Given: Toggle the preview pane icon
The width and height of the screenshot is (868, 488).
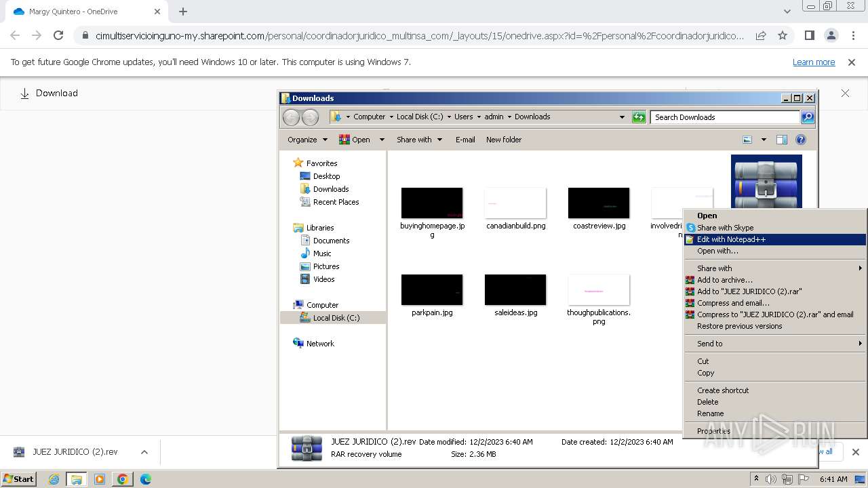Looking at the screenshot, I should click(x=781, y=140).
